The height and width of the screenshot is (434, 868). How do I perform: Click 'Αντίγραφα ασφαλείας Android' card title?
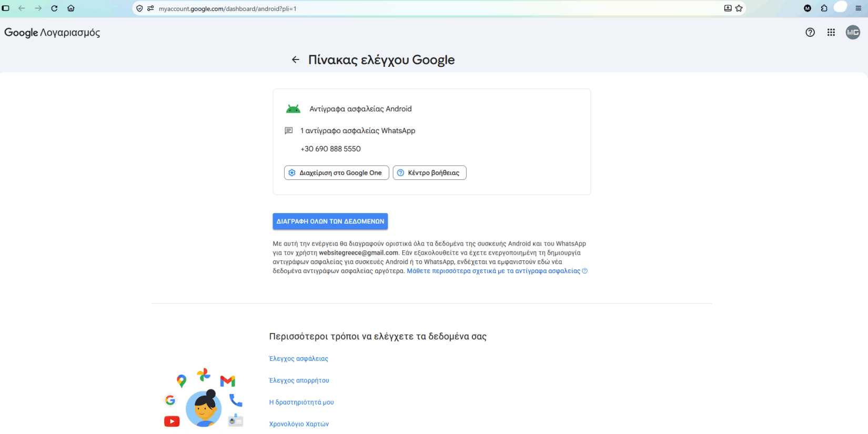pos(361,109)
